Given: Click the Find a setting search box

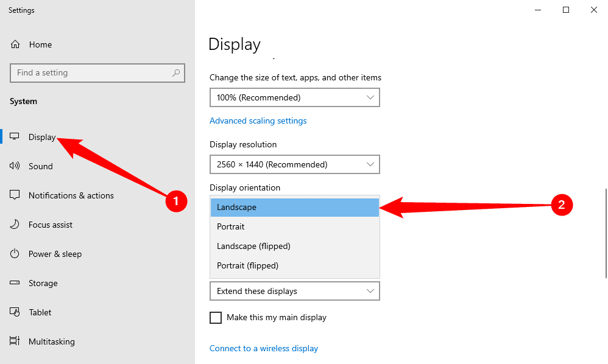Looking at the screenshot, I should pyautogui.click(x=91, y=73).
